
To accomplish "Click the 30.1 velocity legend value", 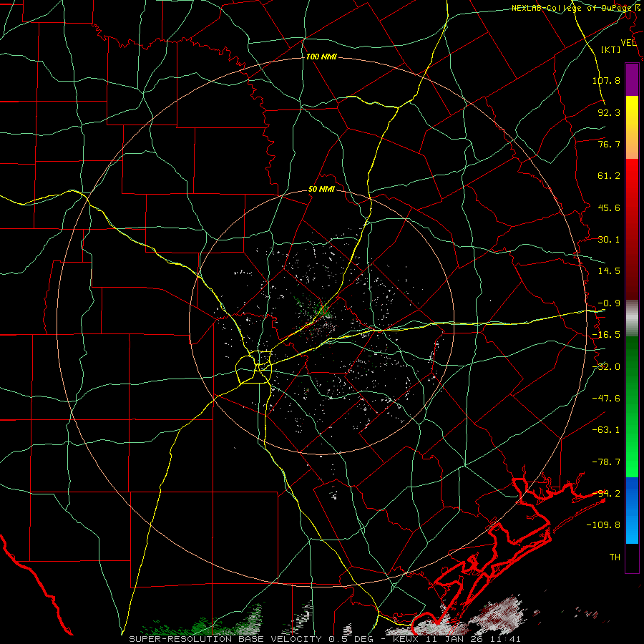I will click(x=609, y=240).
